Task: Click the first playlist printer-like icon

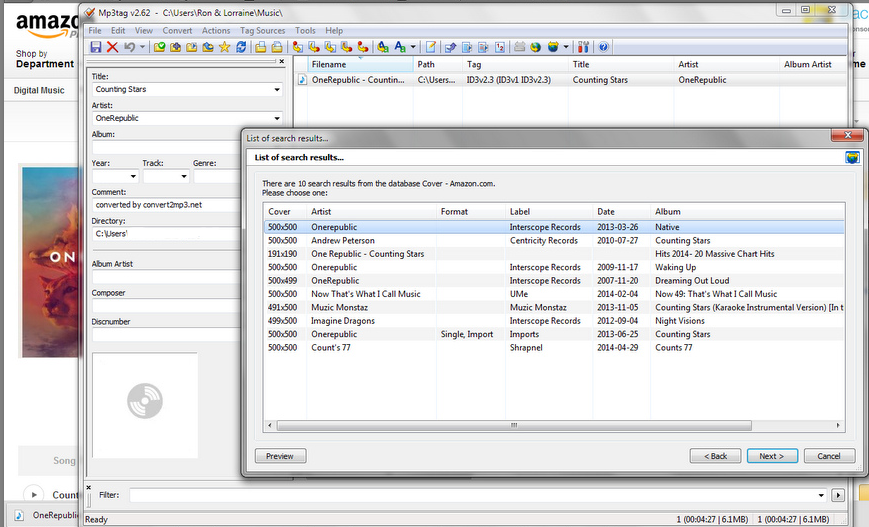Action: click(x=260, y=47)
